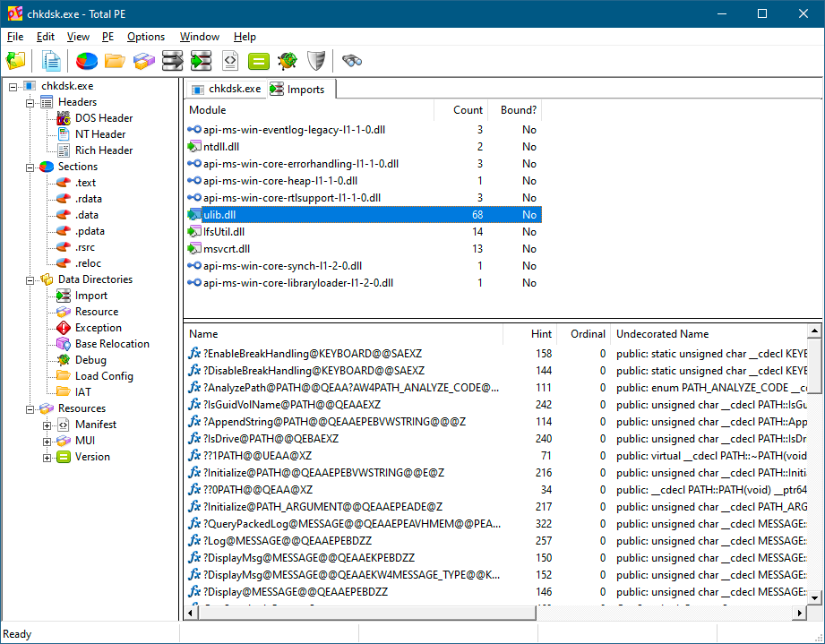Click the Manifest code-page toolbar icon
The width and height of the screenshot is (825, 644).
click(229, 61)
